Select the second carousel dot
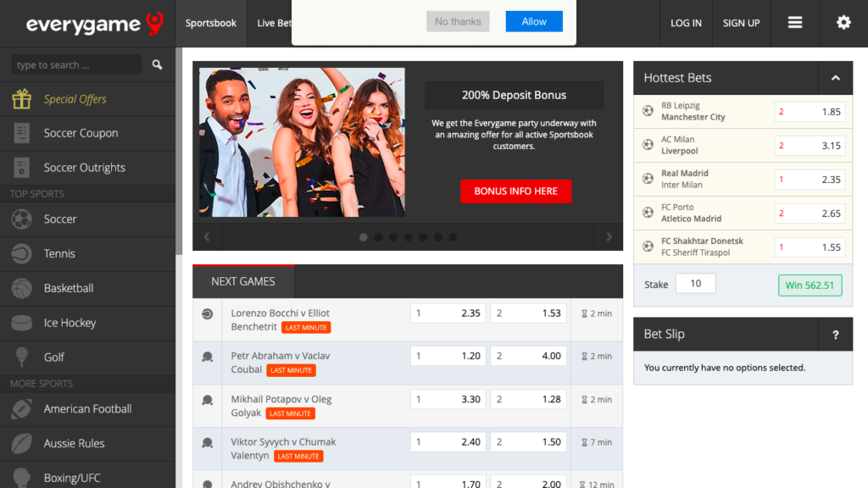The width and height of the screenshot is (868, 488). (x=378, y=237)
